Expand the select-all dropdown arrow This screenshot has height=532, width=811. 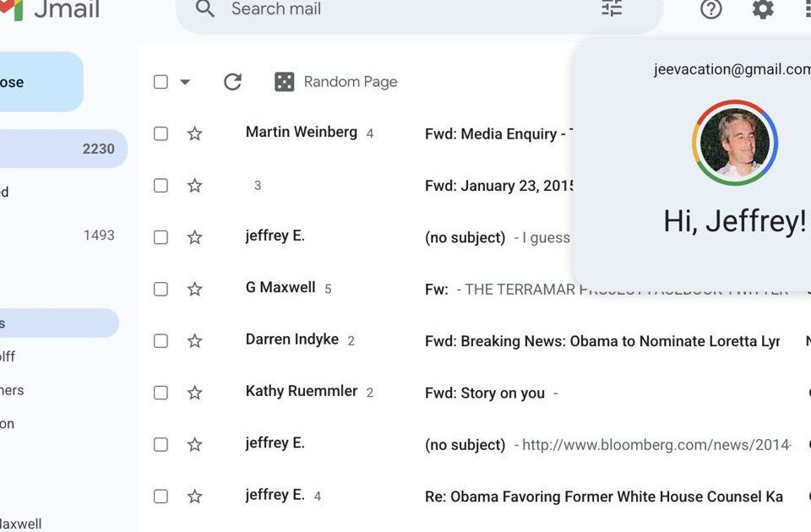pyautogui.click(x=185, y=82)
